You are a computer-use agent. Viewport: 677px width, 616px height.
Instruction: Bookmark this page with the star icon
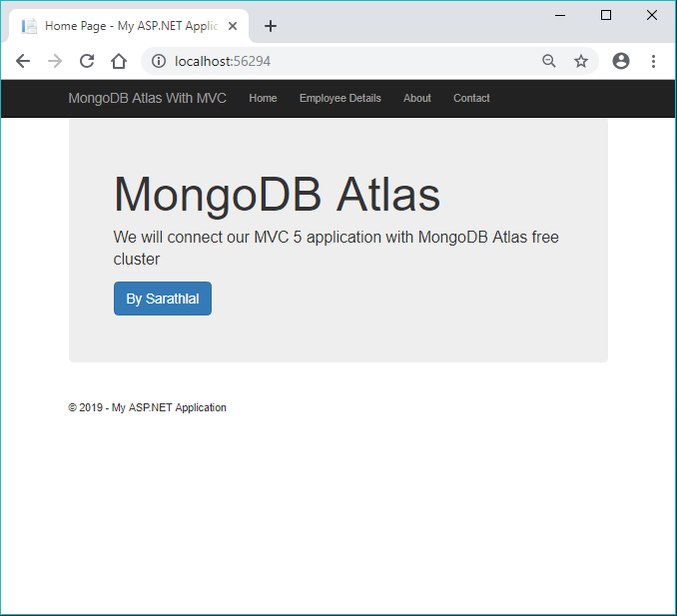581,61
